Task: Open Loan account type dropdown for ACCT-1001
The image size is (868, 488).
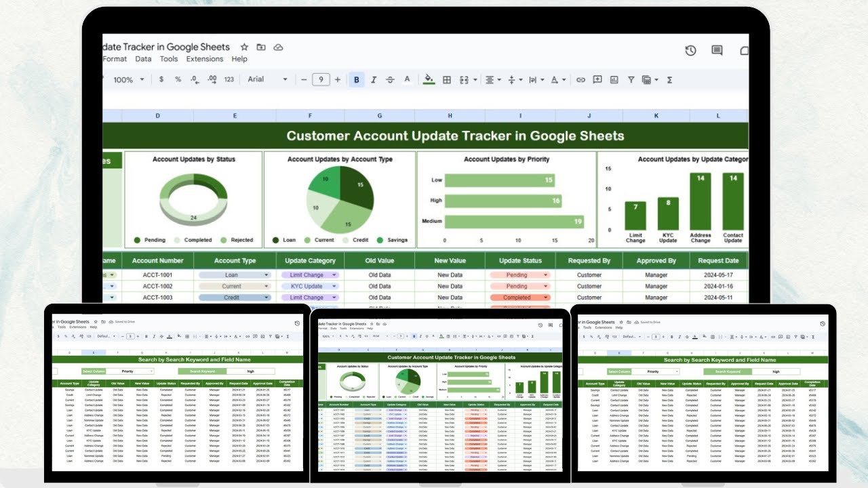Action: (x=234, y=275)
